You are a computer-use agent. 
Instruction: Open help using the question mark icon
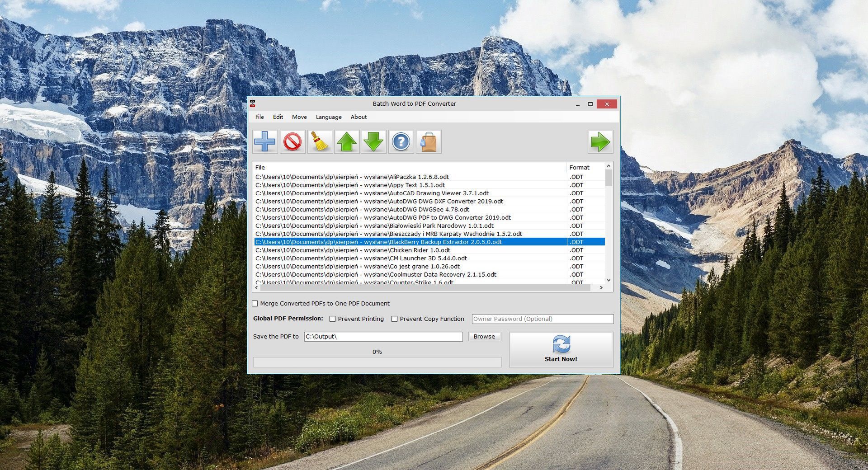click(401, 141)
